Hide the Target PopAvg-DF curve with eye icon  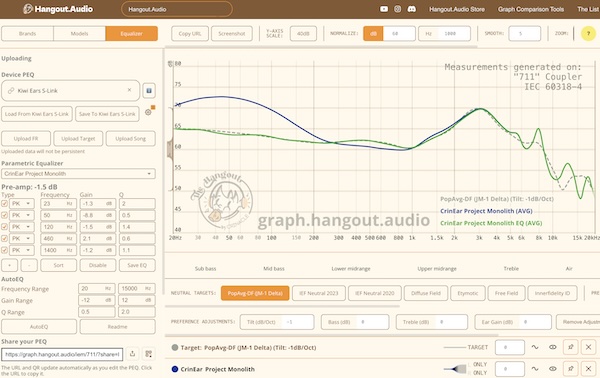point(553,347)
